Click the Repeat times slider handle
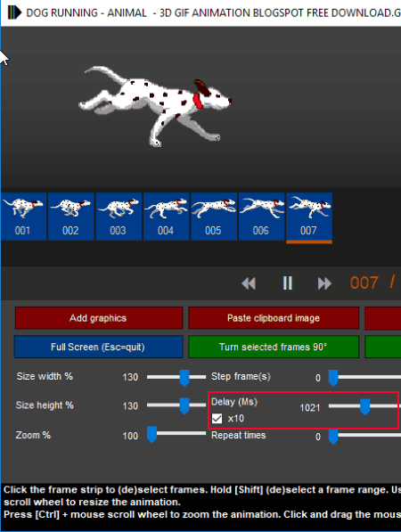This screenshot has height=532, width=401. click(333, 437)
